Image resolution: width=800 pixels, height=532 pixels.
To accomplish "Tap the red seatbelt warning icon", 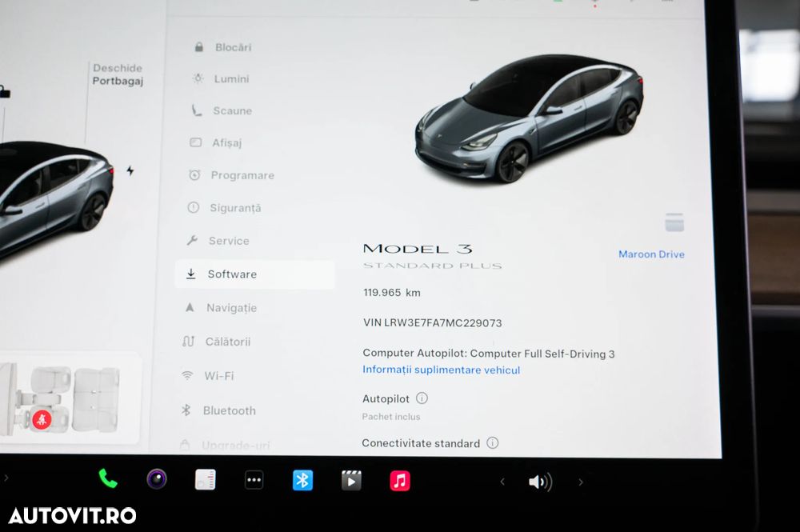I will 42,420.
